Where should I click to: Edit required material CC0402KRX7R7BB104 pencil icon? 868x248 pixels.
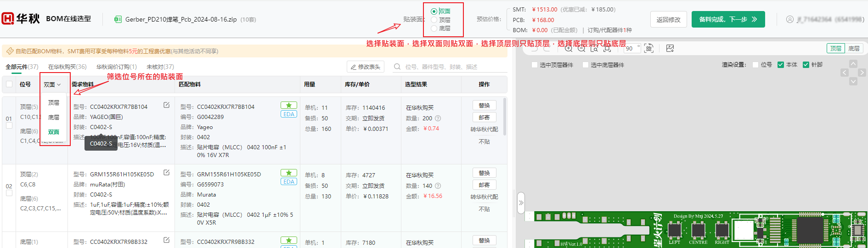[166, 105]
